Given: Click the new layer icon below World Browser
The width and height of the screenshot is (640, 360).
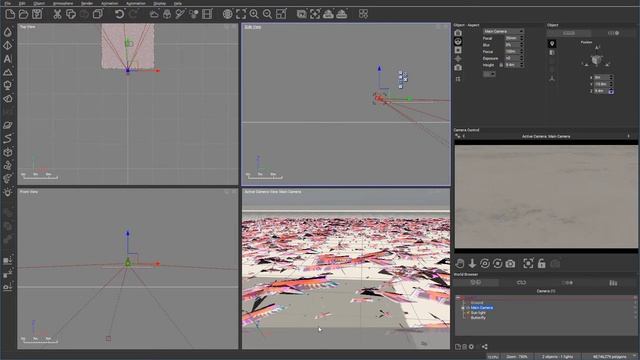Looking at the screenshot, I should 458,347.
